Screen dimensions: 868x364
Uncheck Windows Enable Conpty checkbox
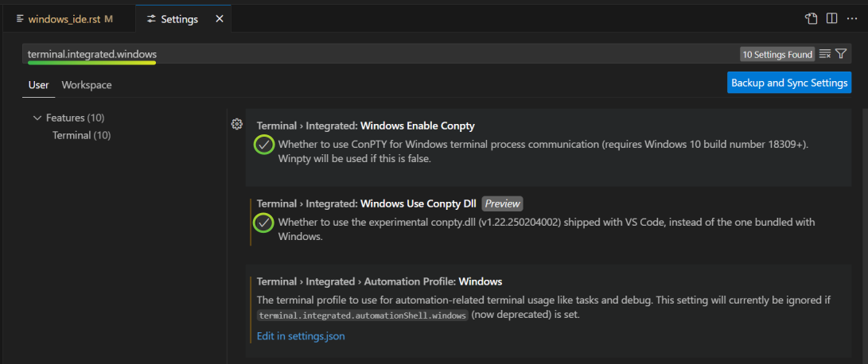coord(264,145)
